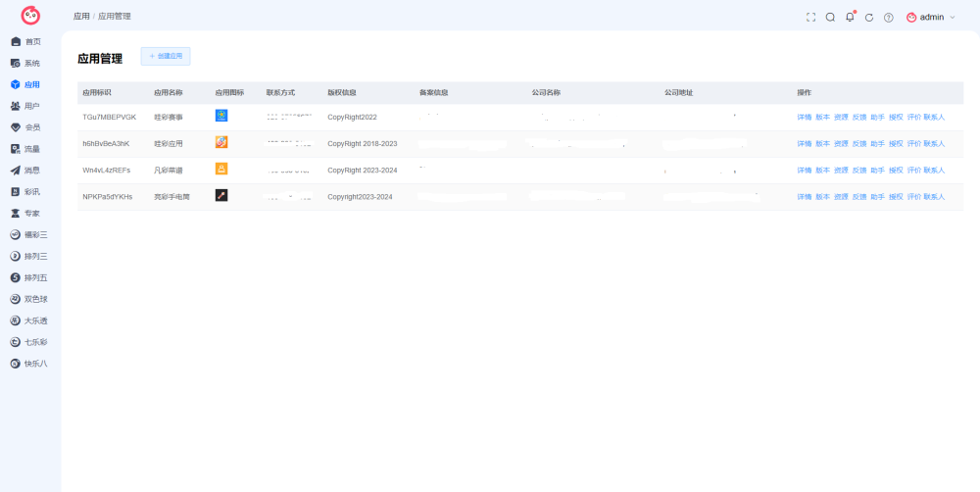Expand the admin user dropdown
980x492 pixels.
931,18
